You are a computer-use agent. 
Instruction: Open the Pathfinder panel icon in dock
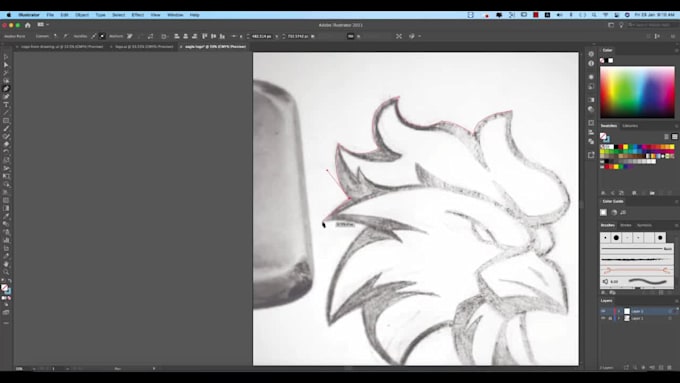pos(591,141)
